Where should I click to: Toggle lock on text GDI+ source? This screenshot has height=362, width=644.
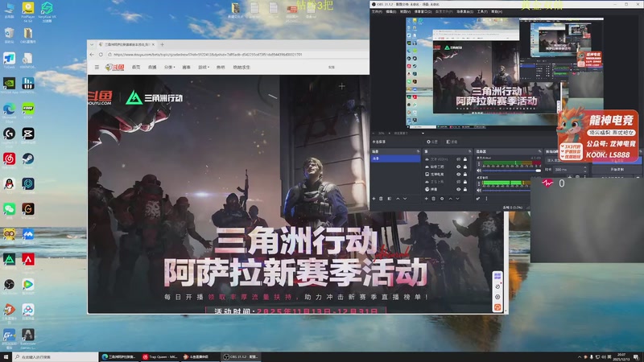pos(465,159)
